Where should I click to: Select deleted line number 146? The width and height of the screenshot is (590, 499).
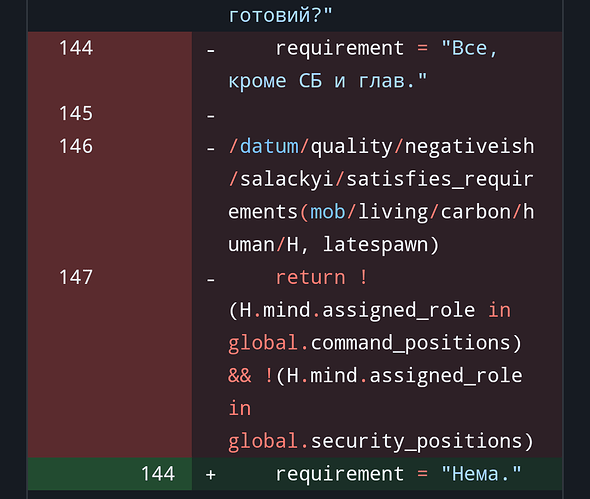tap(76, 146)
